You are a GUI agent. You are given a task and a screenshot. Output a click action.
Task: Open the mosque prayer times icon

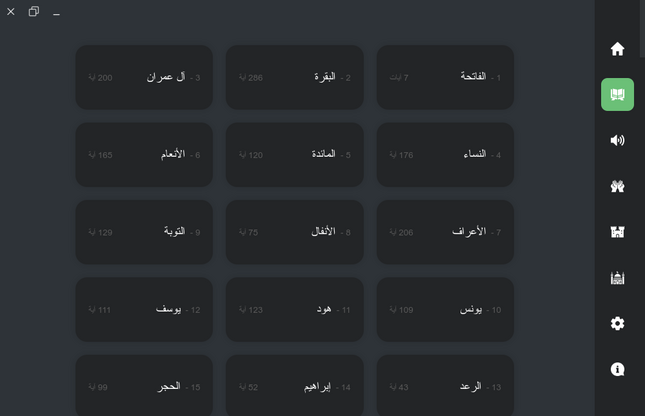617,278
